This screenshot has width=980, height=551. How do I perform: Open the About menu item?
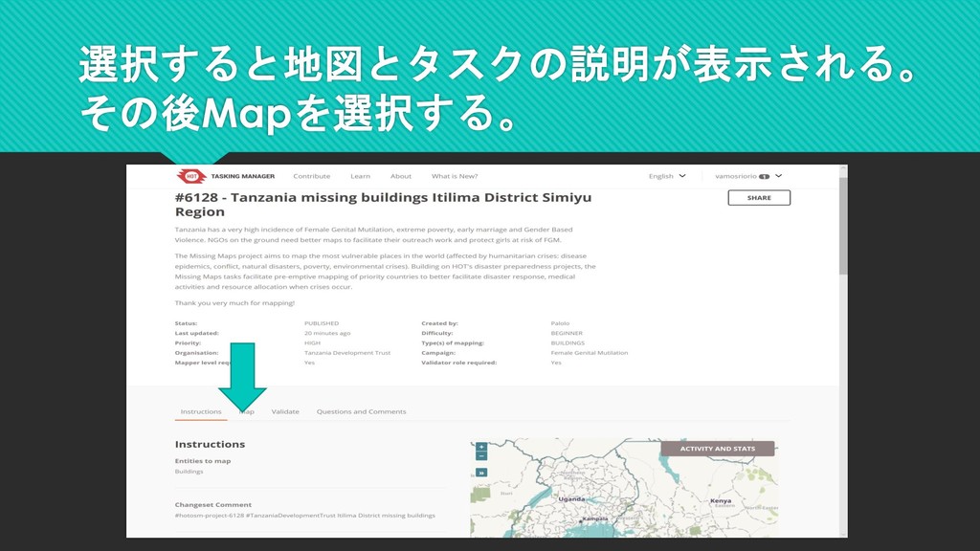click(x=401, y=176)
